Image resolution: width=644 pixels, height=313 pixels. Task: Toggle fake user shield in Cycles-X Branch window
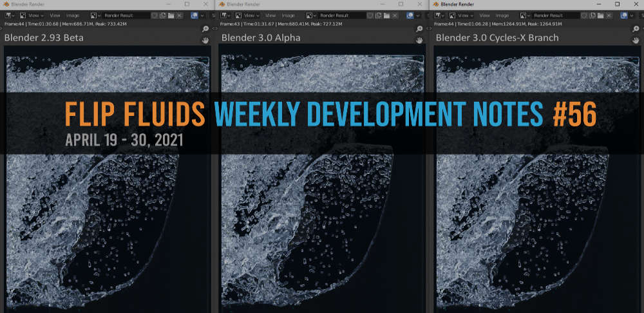tap(585, 15)
